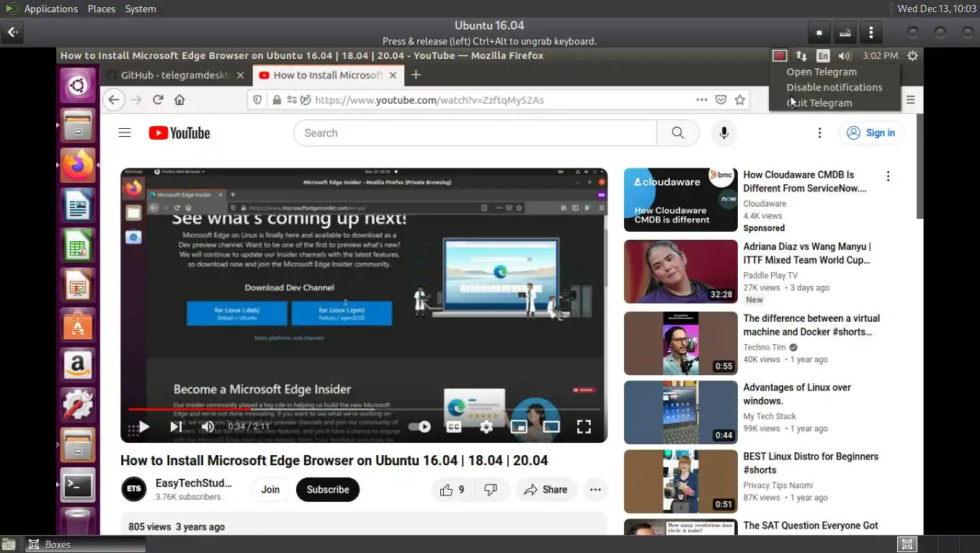Open tracking protection shield icon

click(x=257, y=100)
